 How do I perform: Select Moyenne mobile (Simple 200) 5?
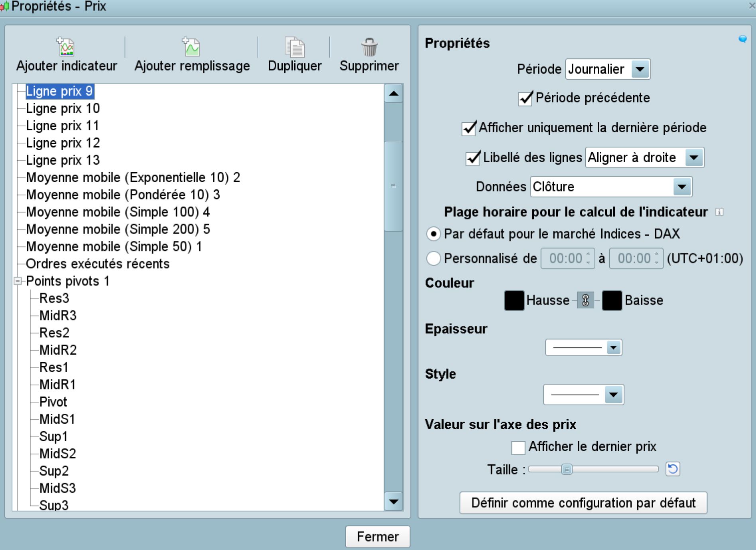point(118,230)
